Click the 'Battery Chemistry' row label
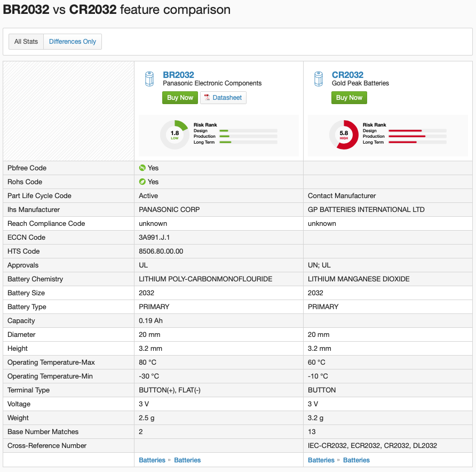The width and height of the screenshot is (476, 472). [35, 279]
